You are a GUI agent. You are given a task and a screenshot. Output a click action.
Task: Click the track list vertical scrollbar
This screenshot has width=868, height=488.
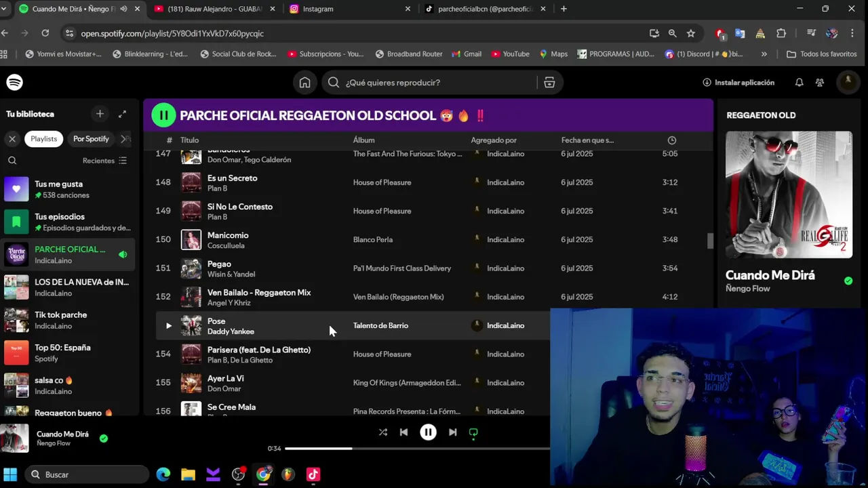click(x=710, y=241)
